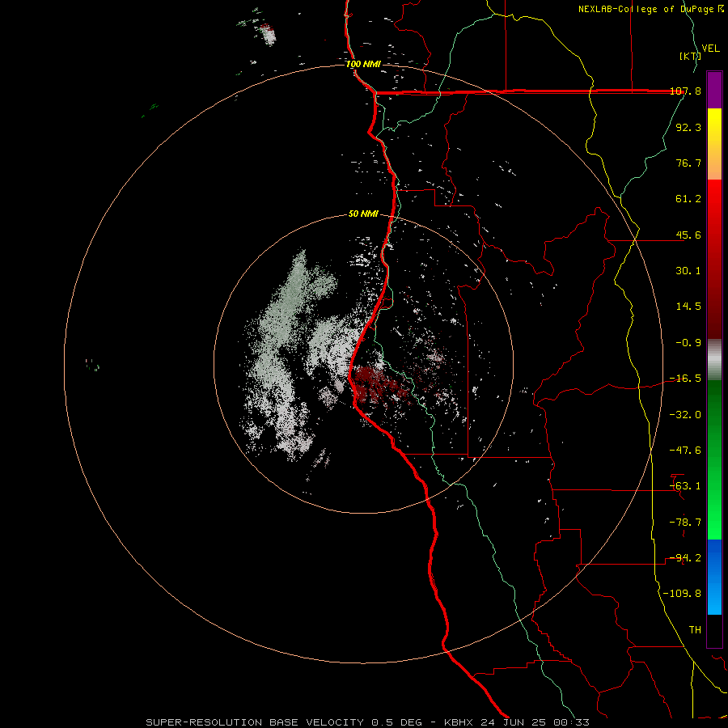Screen dimensions: 728x728
Task: Select the 76.7 scale value
Action: (688, 163)
